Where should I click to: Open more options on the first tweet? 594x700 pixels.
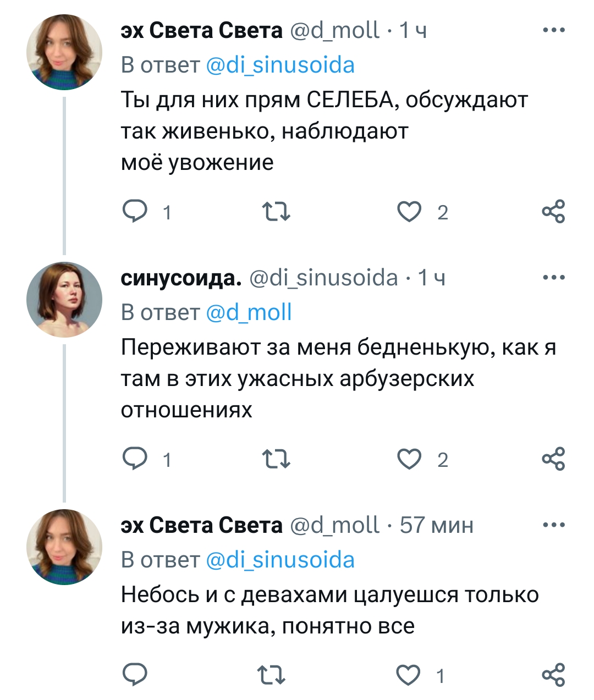(x=553, y=30)
